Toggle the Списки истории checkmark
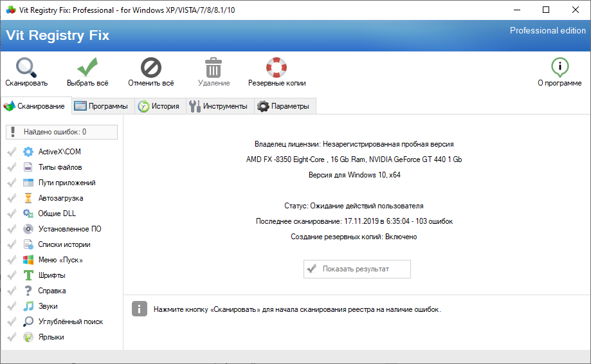 pyautogui.click(x=12, y=244)
